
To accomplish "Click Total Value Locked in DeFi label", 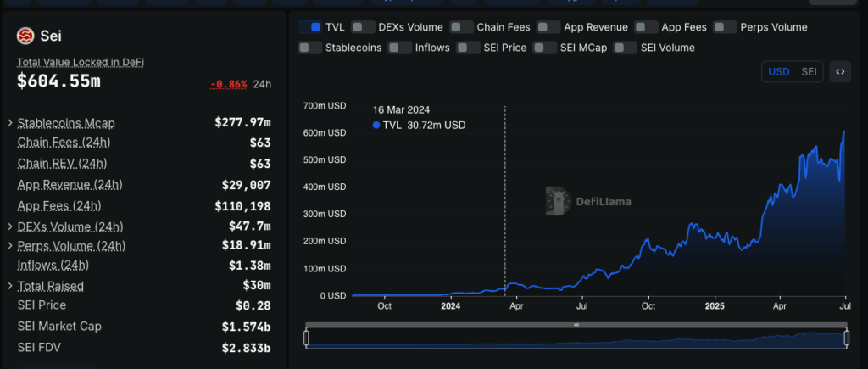I will coord(81,63).
